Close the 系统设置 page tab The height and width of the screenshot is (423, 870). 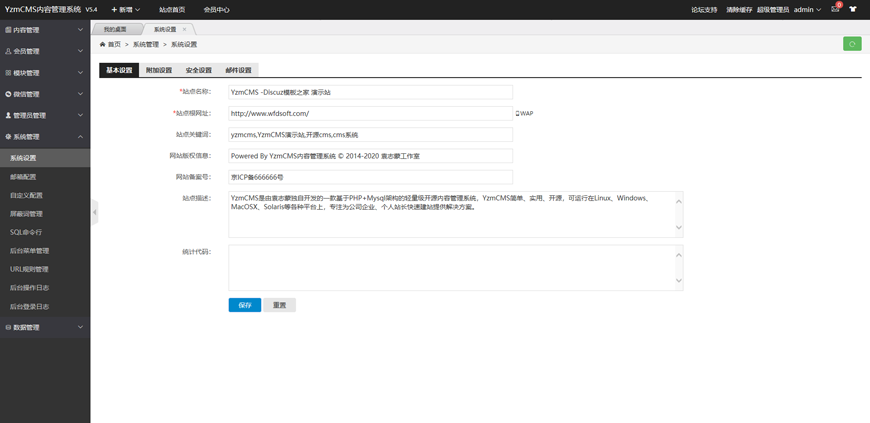[184, 29]
